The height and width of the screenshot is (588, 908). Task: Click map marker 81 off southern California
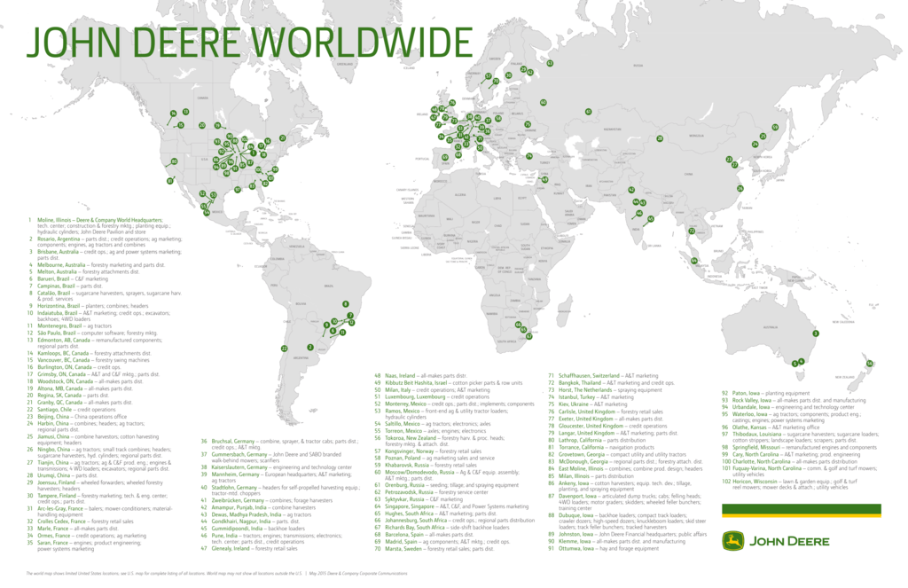point(170,181)
